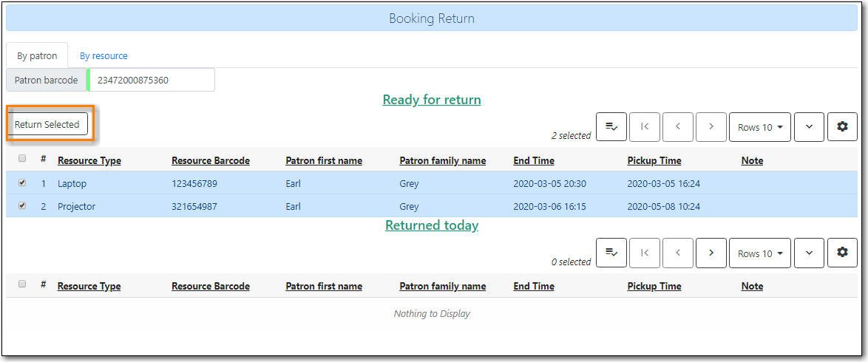Click barcode 321654987 cell
Viewport: 868px width, 362px height.
[x=194, y=206]
